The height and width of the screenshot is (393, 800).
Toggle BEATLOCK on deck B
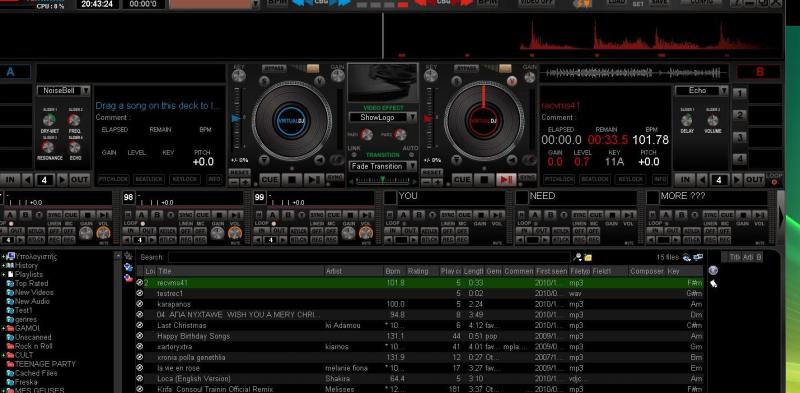tap(595, 180)
